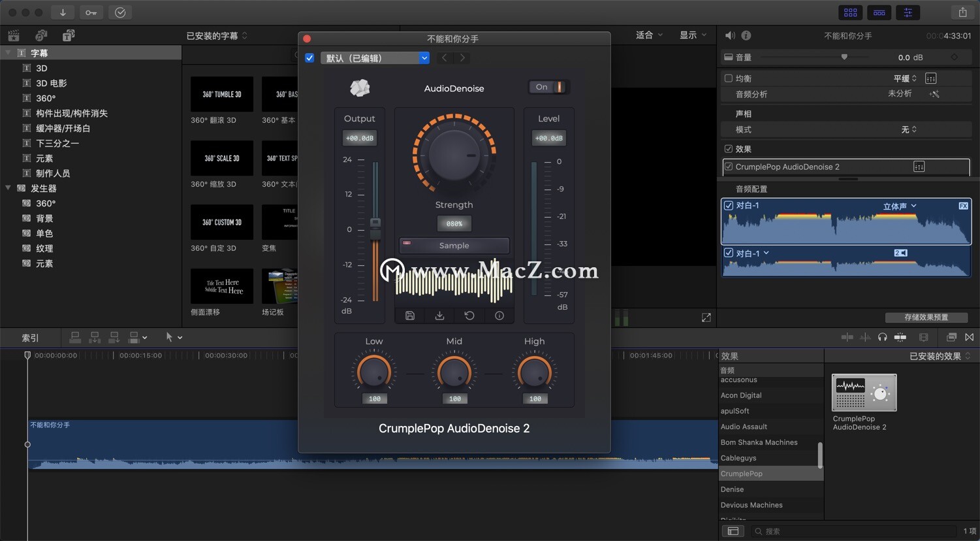Click the Strength knob in AudioDenoise

pyautogui.click(x=454, y=155)
